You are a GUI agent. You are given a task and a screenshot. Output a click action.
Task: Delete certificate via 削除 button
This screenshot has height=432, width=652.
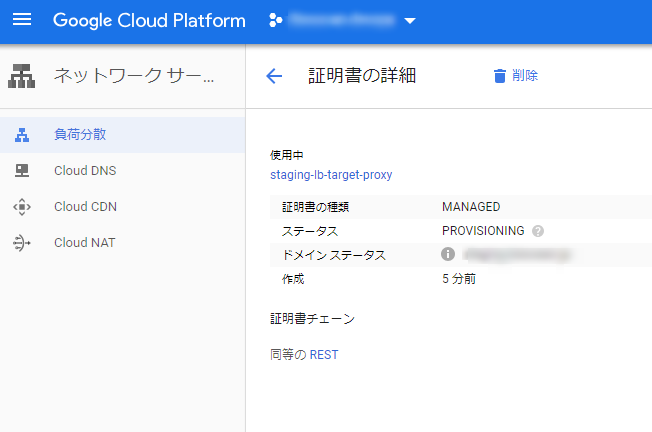[x=525, y=76]
